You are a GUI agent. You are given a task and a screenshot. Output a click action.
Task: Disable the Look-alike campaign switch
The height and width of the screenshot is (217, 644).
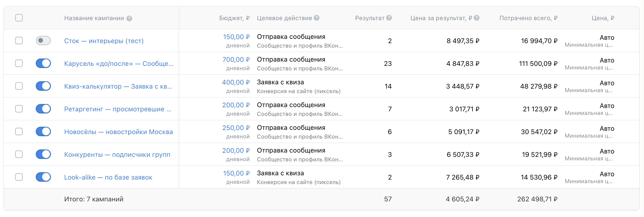(x=43, y=177)
